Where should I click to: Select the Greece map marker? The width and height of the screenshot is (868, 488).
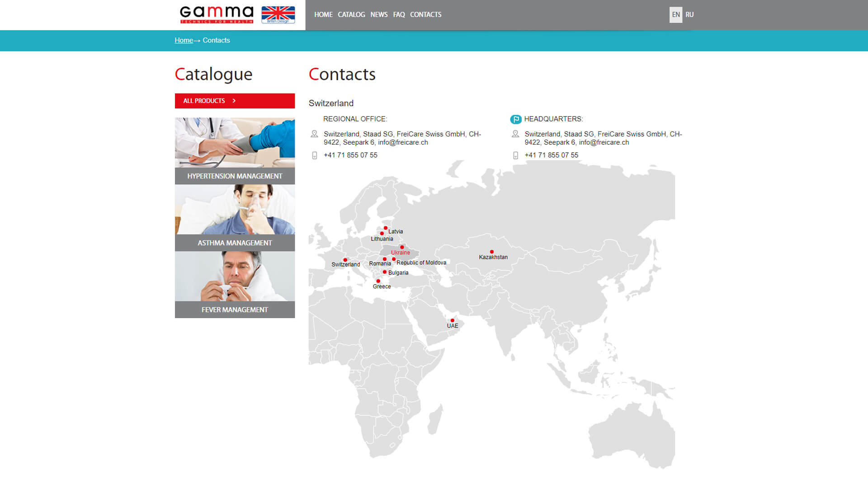click(378, 281)
